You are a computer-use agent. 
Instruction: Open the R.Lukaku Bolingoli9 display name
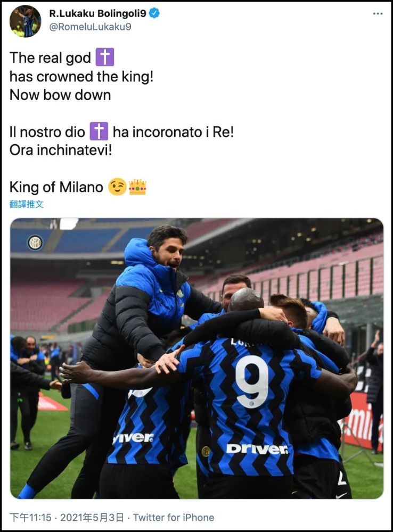pyautogui.click(x=98, y=13)
